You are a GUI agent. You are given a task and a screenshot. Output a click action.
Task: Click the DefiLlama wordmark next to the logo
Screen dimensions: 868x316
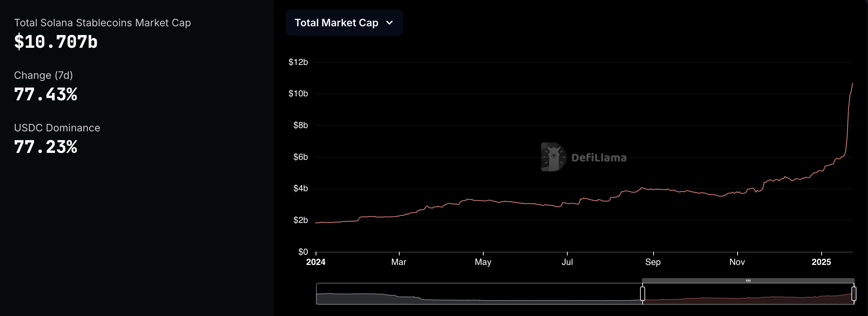pyautogui.click(x=599, y=158)
